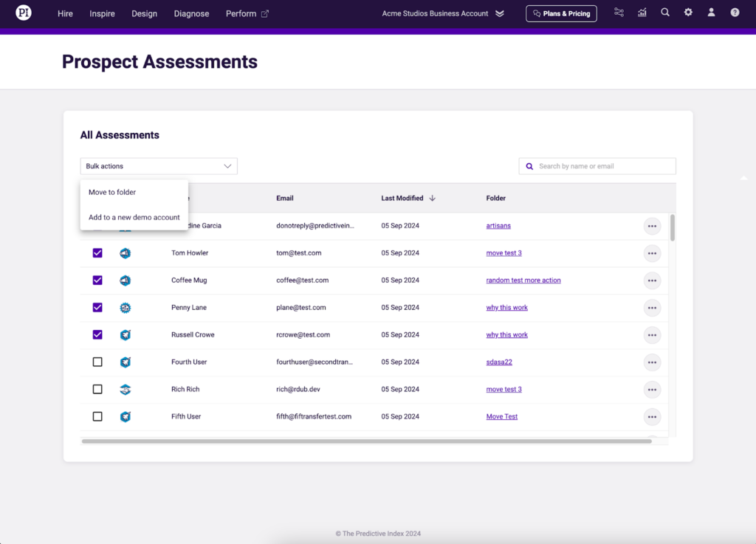The width and height of the screenshot is (756, 544).
Task: Open more options for Tom Howler row
Action: (652, 253)
